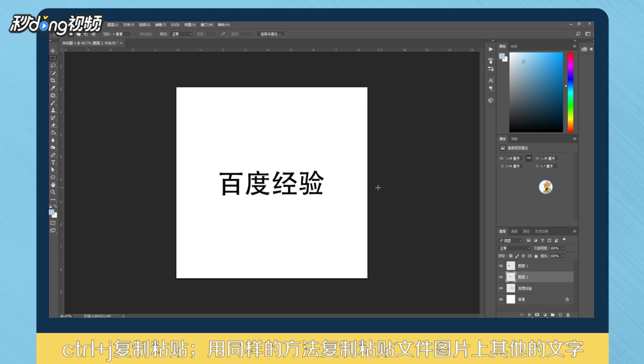Swap width and height arrows icon

click(x=223, y=34)
